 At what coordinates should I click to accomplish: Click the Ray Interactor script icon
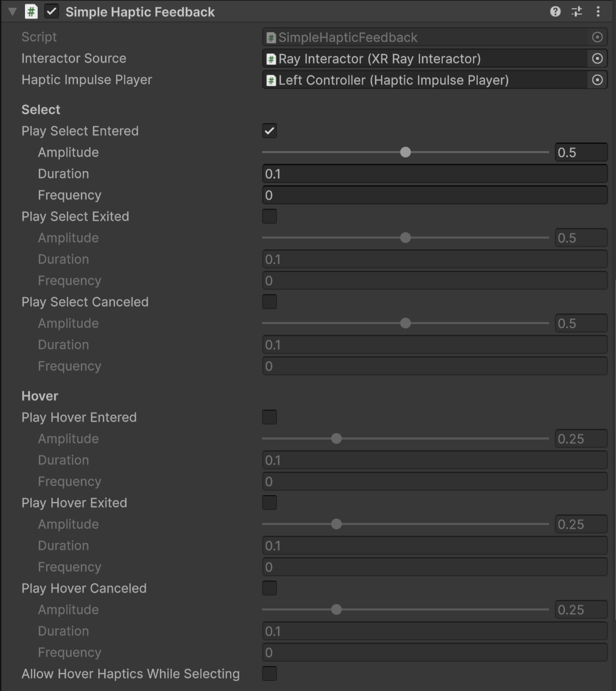pos(273,58)
